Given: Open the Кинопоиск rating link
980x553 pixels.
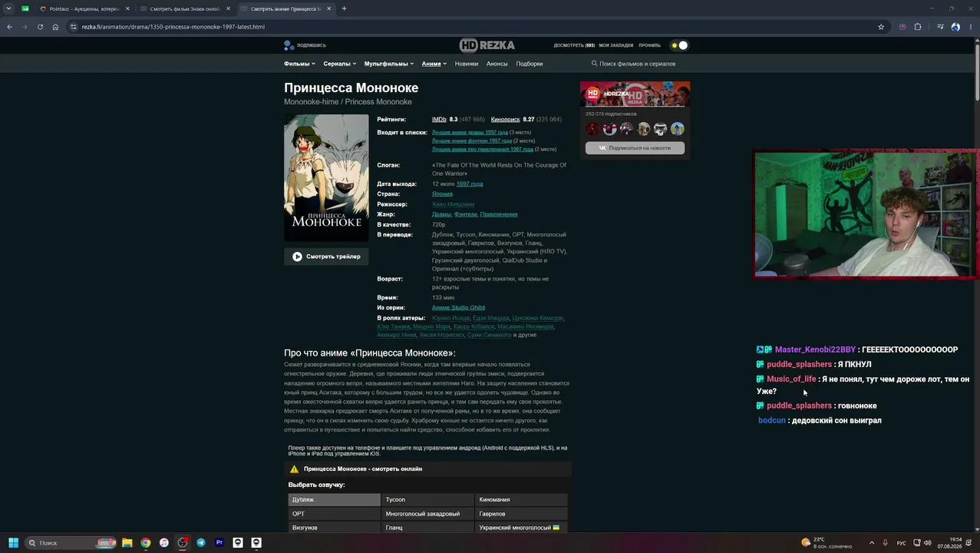Looking at the screenshot, I should click(x=505, y=120).
